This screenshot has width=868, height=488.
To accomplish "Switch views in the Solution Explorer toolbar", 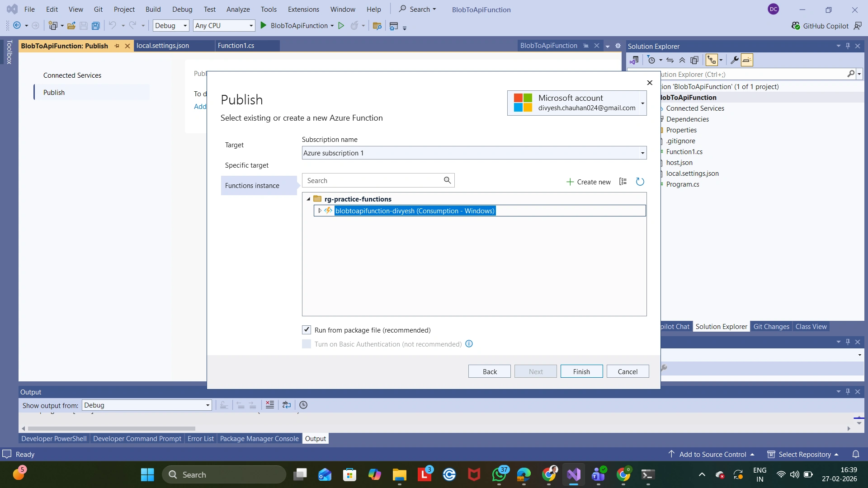I will [634, 60].
